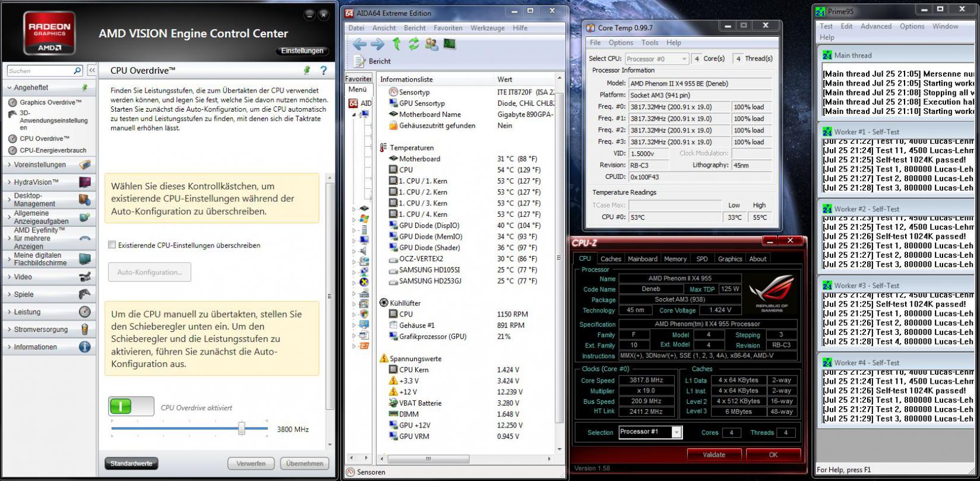Toggle the CPU Overdrive aktiviert switch

(131, 406)
